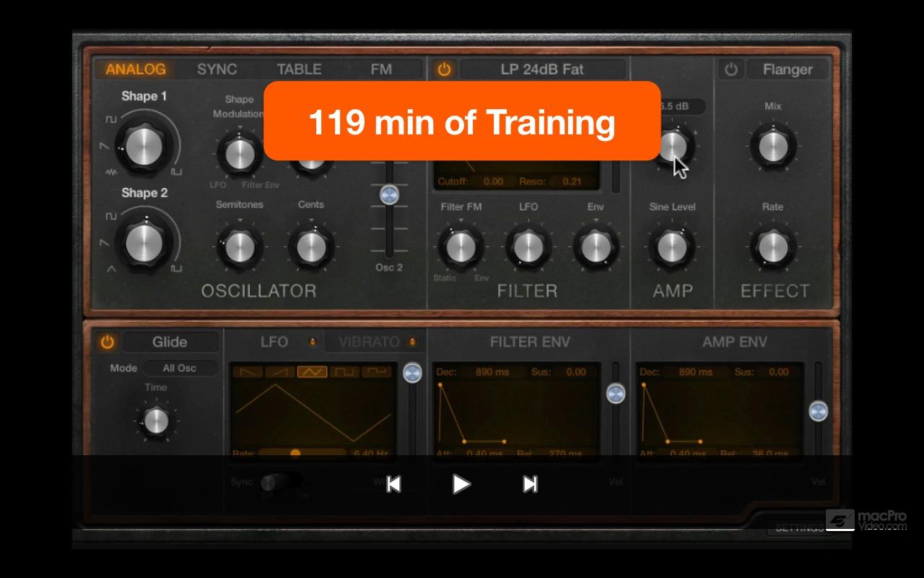Viewport: 924px width, 578px height.
Task: Toggle the Filter power button
Action: pyautogui.click(x=444, y=69)
